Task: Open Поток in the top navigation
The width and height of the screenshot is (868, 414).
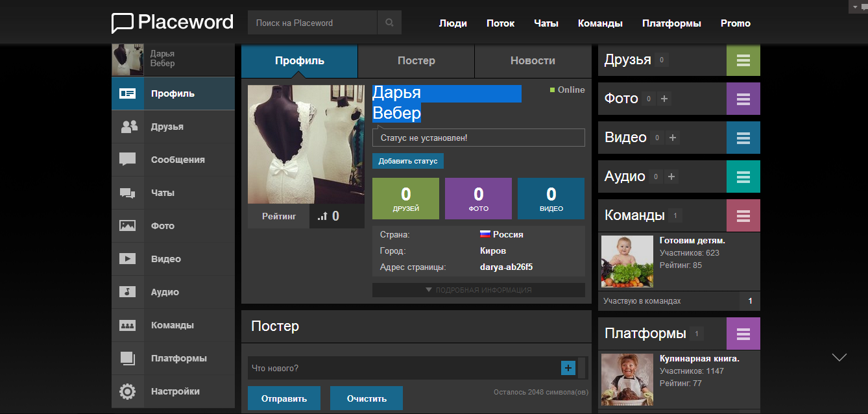Action: click(x=500, y=23)
